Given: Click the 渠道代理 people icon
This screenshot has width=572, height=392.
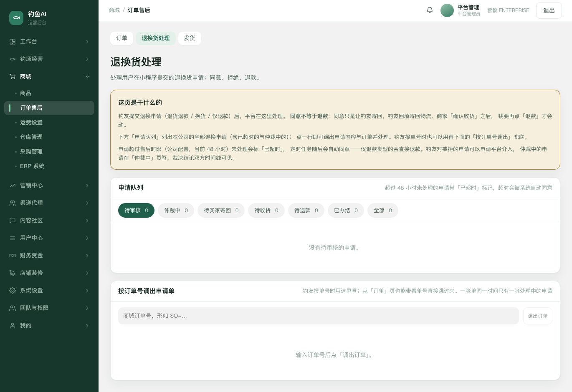Looking at the screenshot, I should 13,203.
